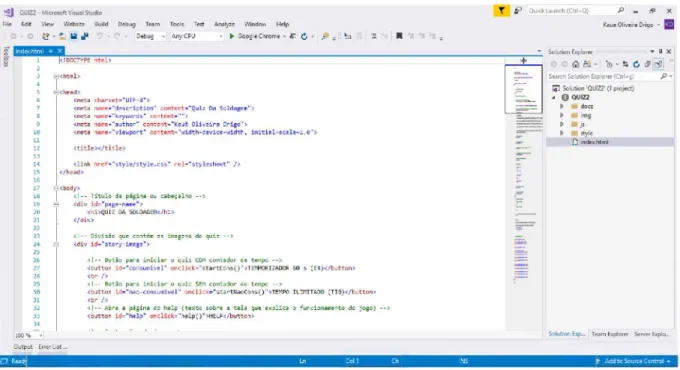The image size is (680, 370).
Task: Expand the style folder
Action: tap(562, 133)
